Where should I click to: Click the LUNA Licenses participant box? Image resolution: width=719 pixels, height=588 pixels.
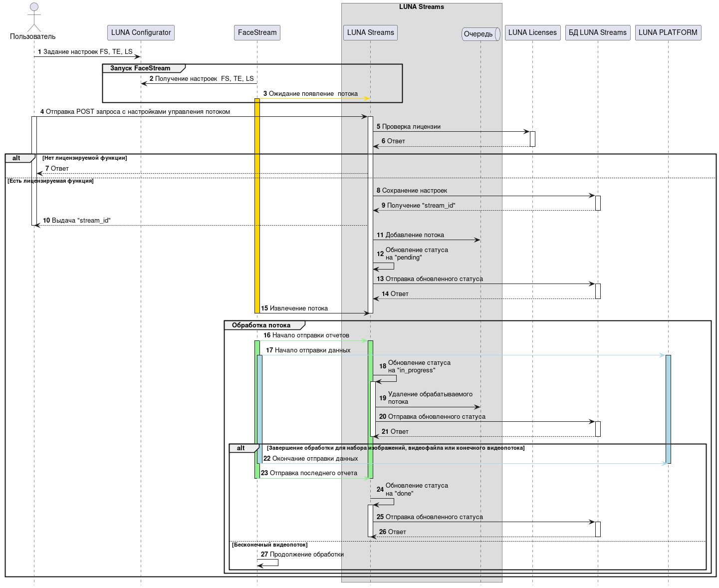coord(532,32)
